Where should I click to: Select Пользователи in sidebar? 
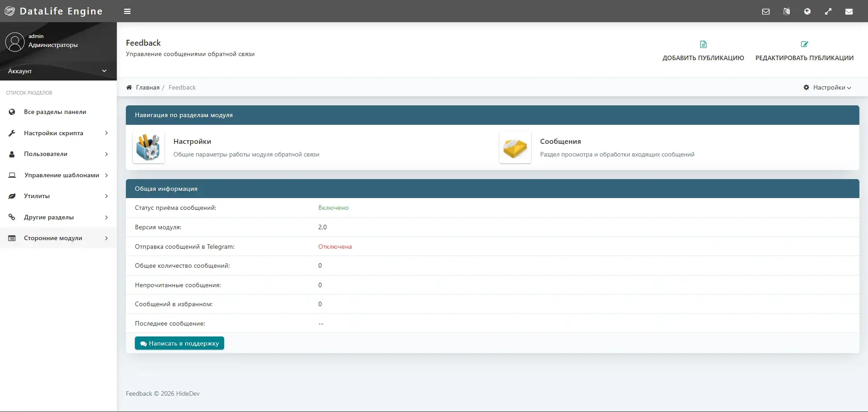pyautogui.click(x=58, y=154)
